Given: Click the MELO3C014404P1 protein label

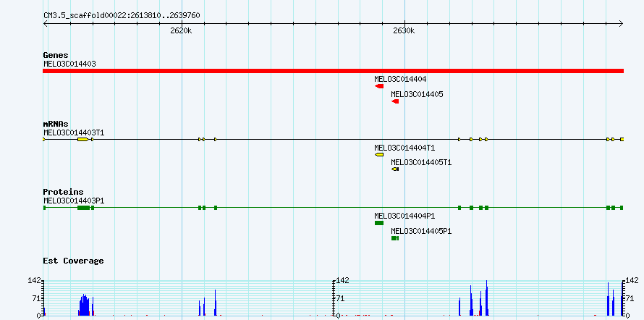Looking at the screenshot, I should pyautogui.click(x=404, y=216).
